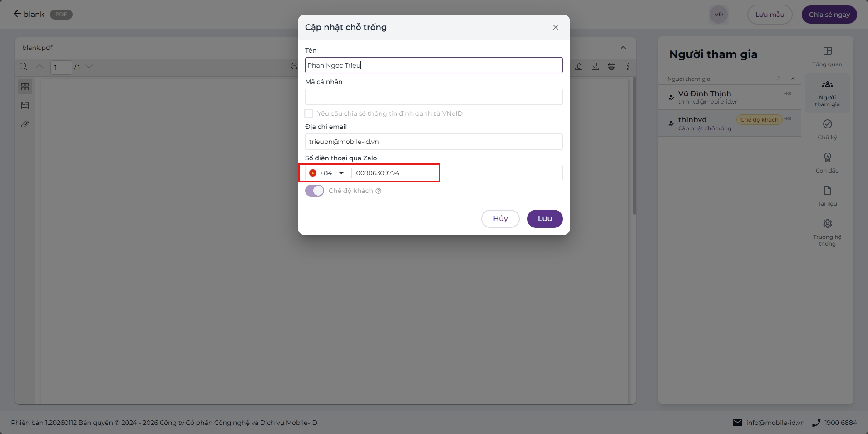Click the Chế độ khách help icon
This screenshot has width=868, height=434.
(379, 191)
